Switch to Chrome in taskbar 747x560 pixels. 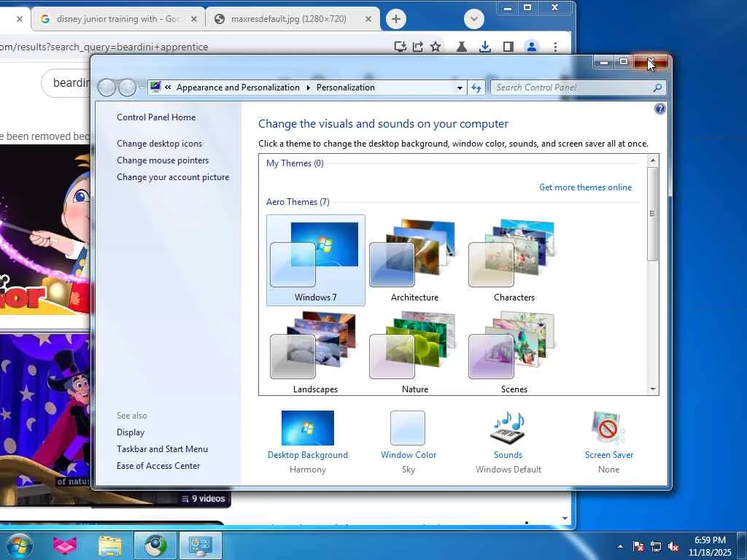point(155,545)
